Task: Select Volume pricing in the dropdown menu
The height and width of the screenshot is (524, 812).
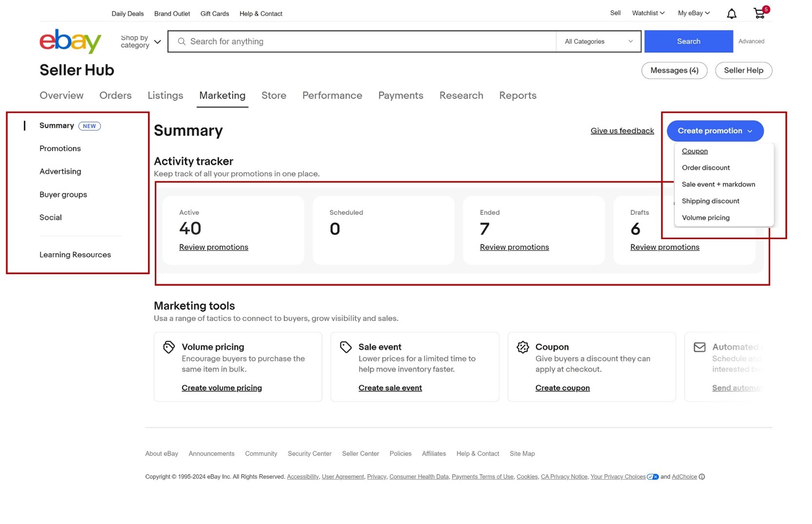Action: point(706,218)
